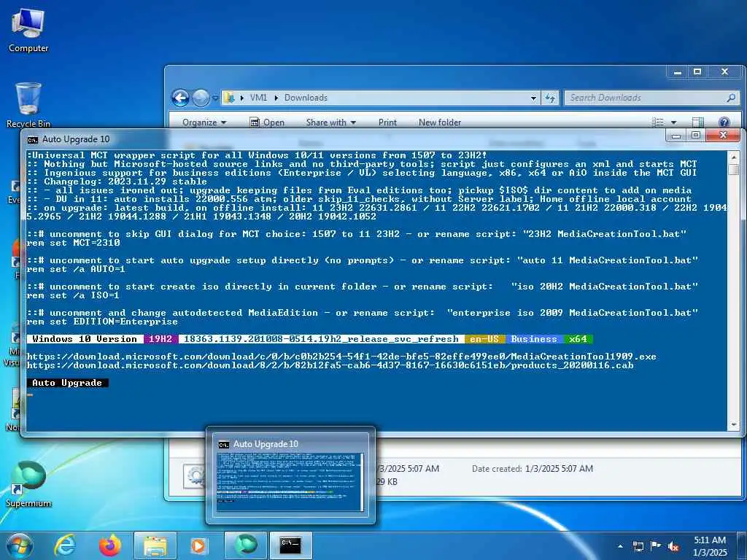Open Firefox from the taskbar

[x=109, y=545]
